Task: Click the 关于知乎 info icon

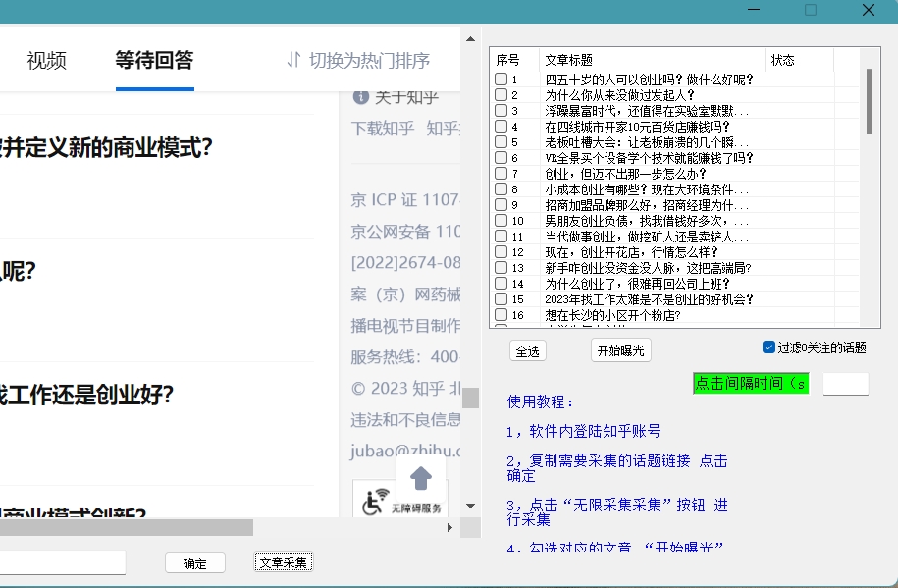Action: pos(362,97)
